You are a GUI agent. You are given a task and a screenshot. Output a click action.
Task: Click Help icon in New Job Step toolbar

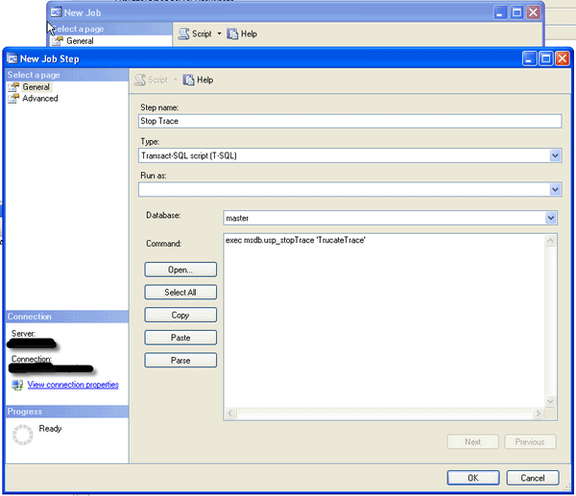188,80
